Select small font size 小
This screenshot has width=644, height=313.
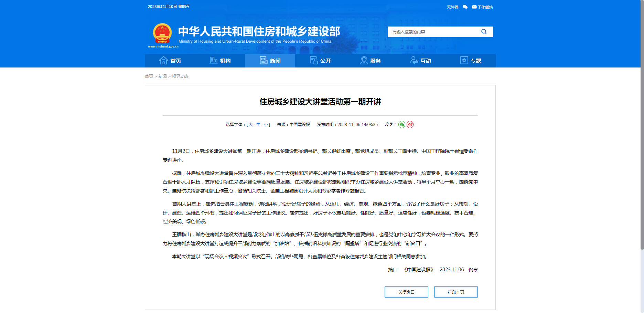click(266, 125)
